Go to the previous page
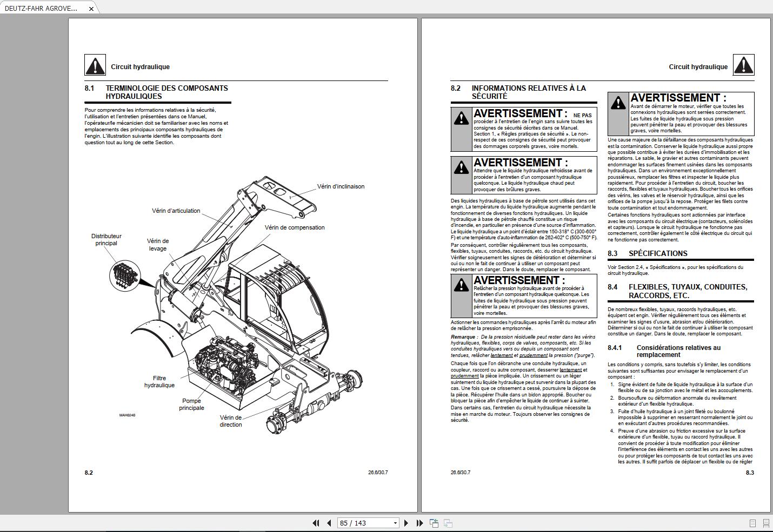773x532 pixels. pos(329,523)
